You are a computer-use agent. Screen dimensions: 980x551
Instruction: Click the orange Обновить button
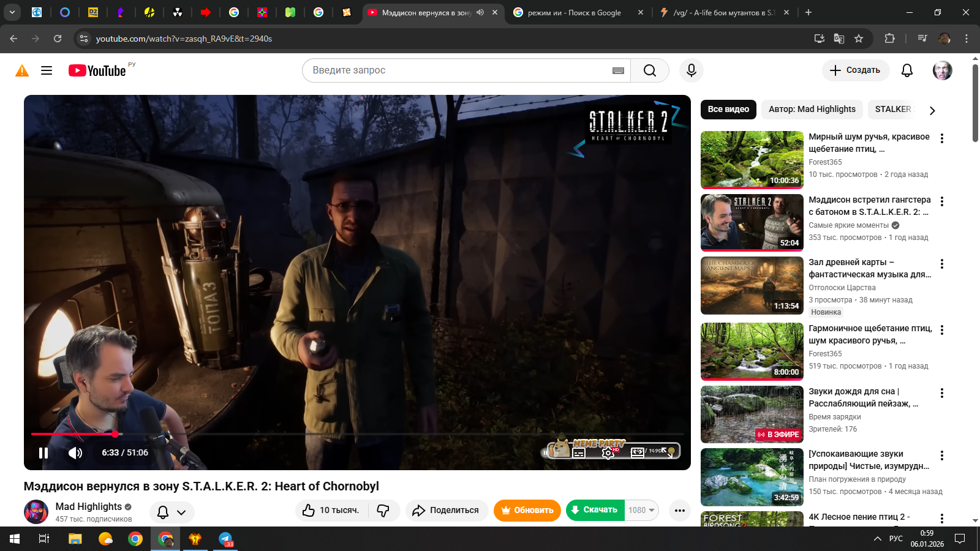tap(527, 511)
